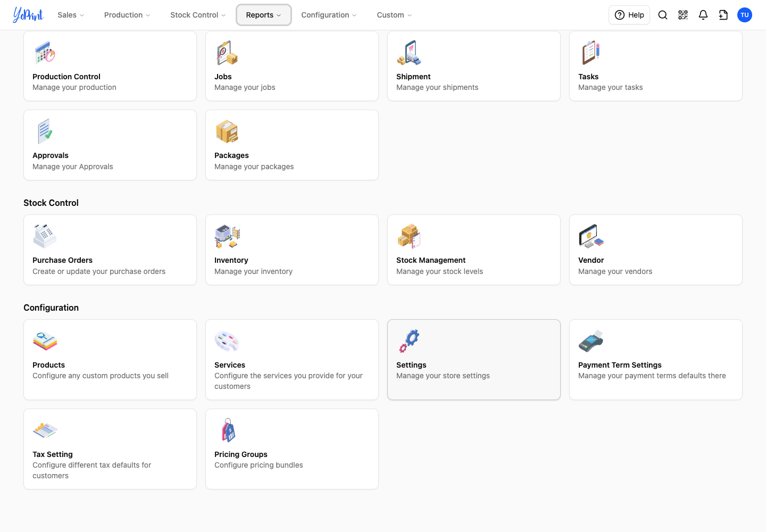Click the Tasks checklist icon

pos(591,53)
